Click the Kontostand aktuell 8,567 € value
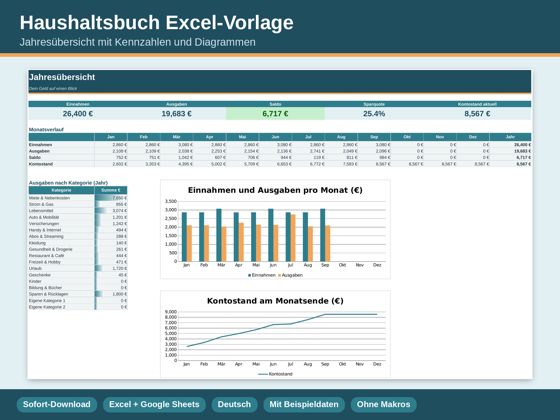The image size is (560, 420). pyautogui.click(x=477, y=114)
